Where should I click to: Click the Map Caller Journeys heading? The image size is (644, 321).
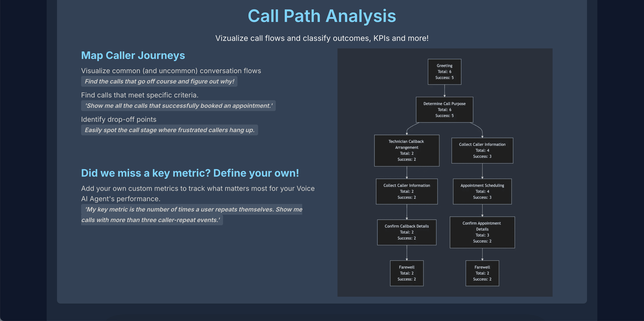click(133, 55)
